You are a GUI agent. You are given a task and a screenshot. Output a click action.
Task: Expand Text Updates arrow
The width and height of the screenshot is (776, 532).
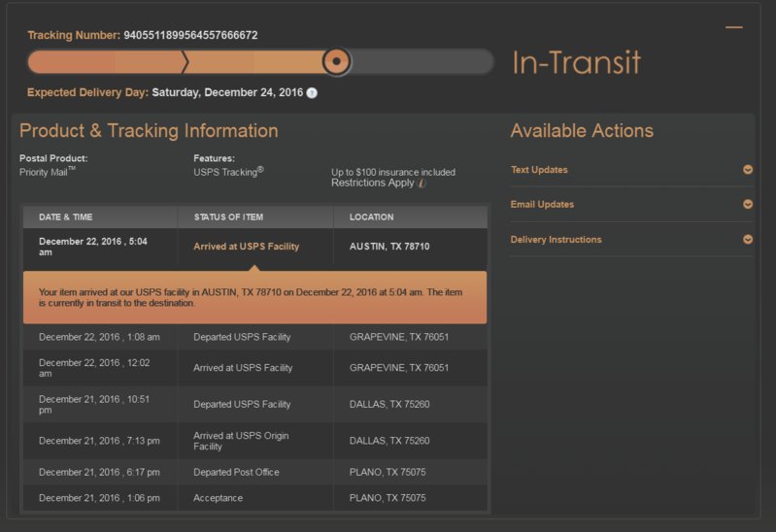pyautogui.click(x=748, y=169)
